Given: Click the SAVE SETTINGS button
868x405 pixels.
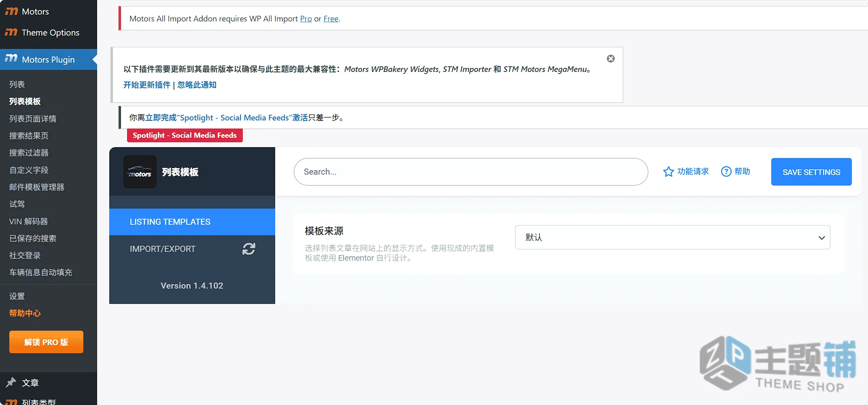Looking at the screenshot, I should (811, 172).
